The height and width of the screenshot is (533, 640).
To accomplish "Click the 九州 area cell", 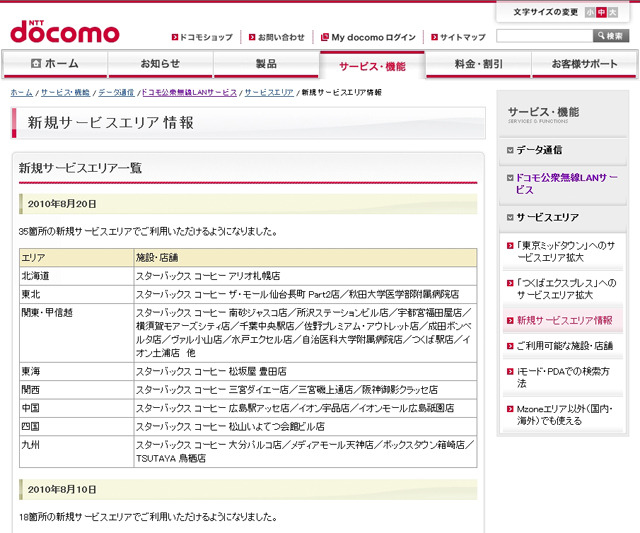I will click(76, 451).
